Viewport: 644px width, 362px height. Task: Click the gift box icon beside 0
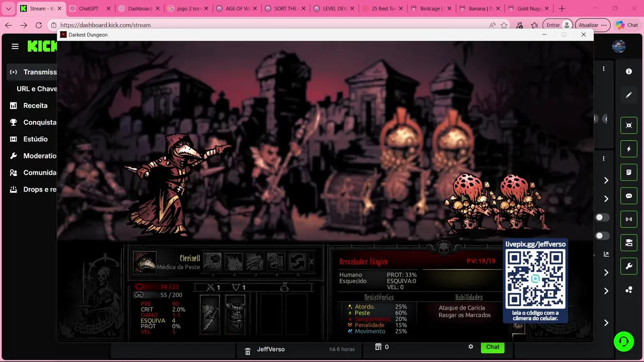(378, 346)
